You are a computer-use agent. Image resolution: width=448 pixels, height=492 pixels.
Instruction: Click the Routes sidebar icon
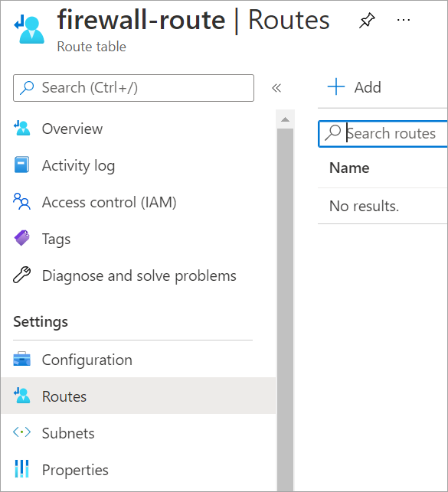pyautogui.click(x=21, y=396)
